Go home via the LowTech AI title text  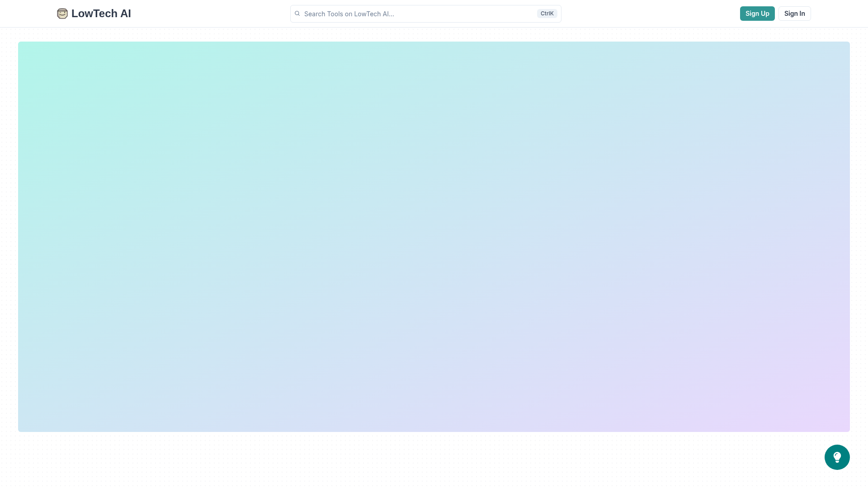coord(101,14)
